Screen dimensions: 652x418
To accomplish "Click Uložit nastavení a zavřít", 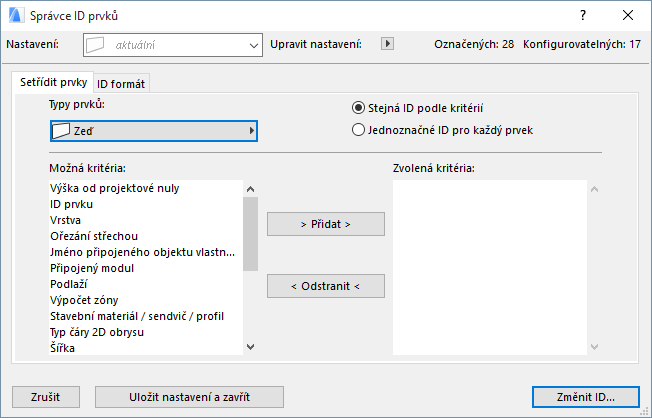I will pos(189,397).
